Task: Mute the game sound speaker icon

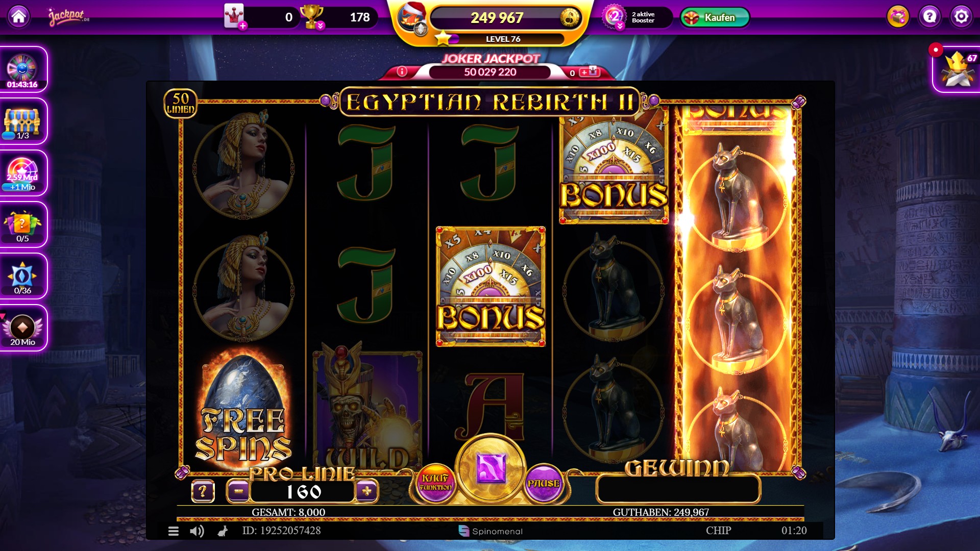Action: [x=197, y=531]
